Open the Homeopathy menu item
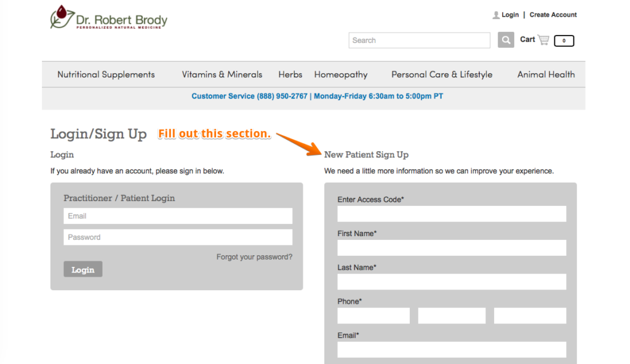The height and width of the screenshot is (364, 630). click(341, 75)
